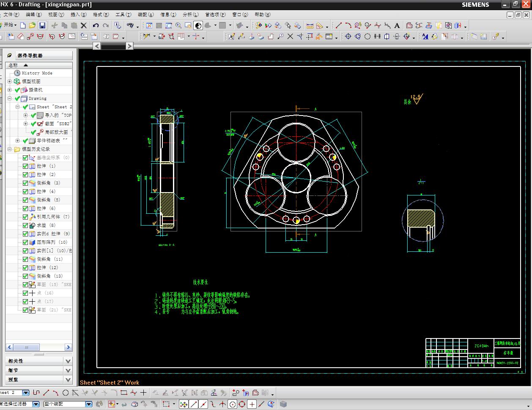Select History Mode in navigator
Viewport: 532px width, 410px height.
pyautogui.click(x=37, y=73)
